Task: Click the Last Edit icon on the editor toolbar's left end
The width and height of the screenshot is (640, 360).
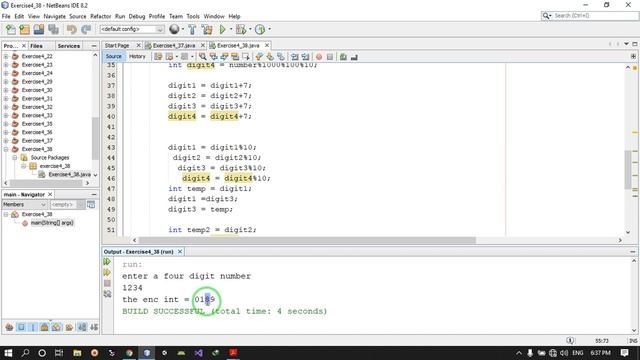Action: click(158, 57)
